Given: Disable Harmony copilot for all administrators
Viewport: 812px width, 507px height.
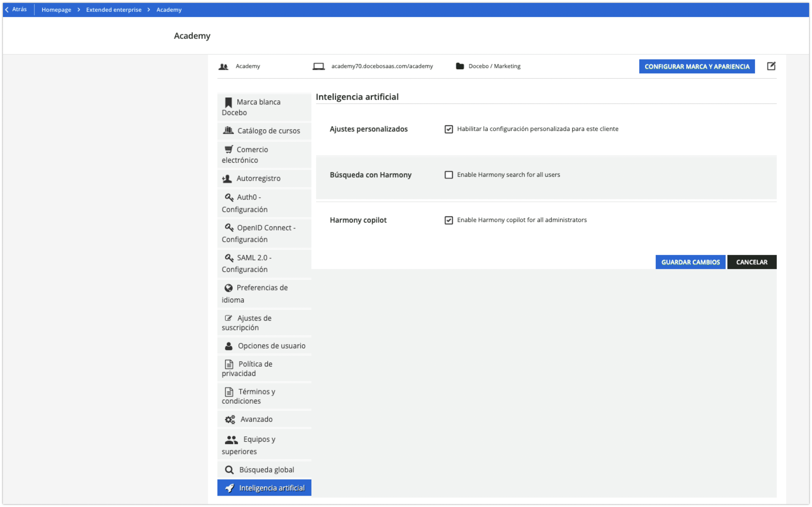Looking at the screenshot, I should (449, 220).
